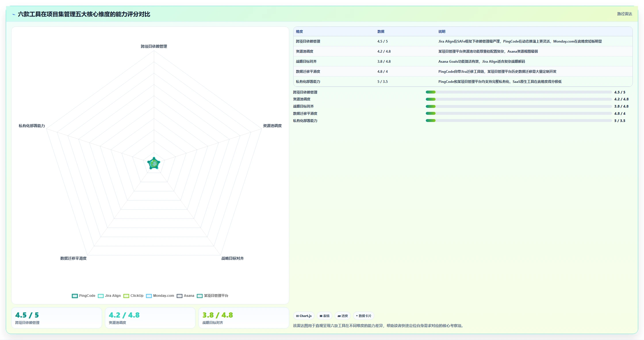This screenshot has height=340, width=644.
Task: Click progress bar beside 4.5 / 5
Action: pos(519,92)
